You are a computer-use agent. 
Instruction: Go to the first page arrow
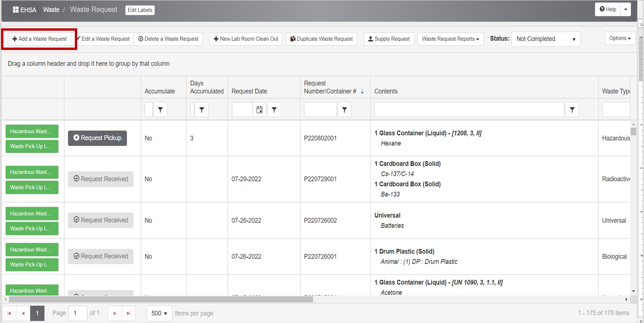pos(9,313)
